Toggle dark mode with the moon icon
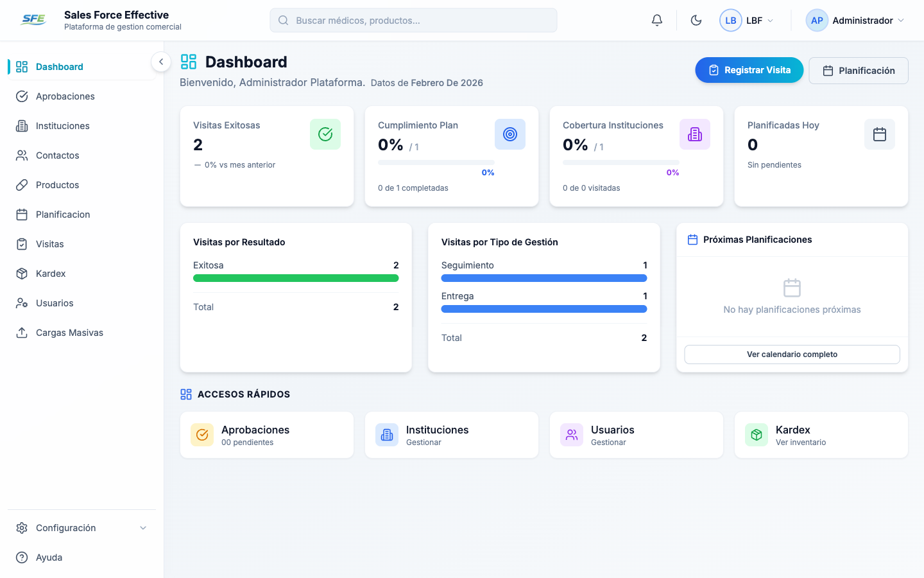Viewport: 924px width, 578px height. [696, 20]
